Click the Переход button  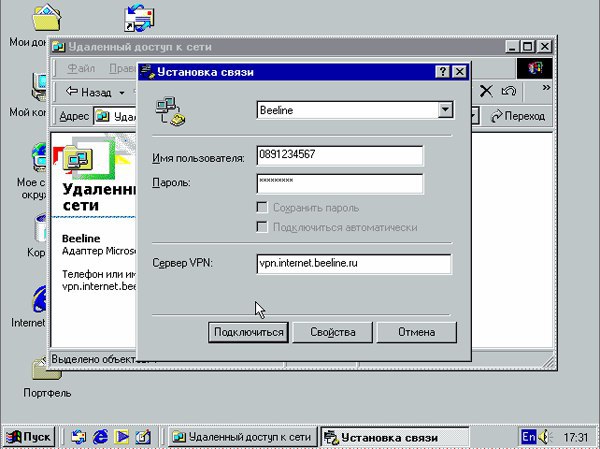coord(518,116)
